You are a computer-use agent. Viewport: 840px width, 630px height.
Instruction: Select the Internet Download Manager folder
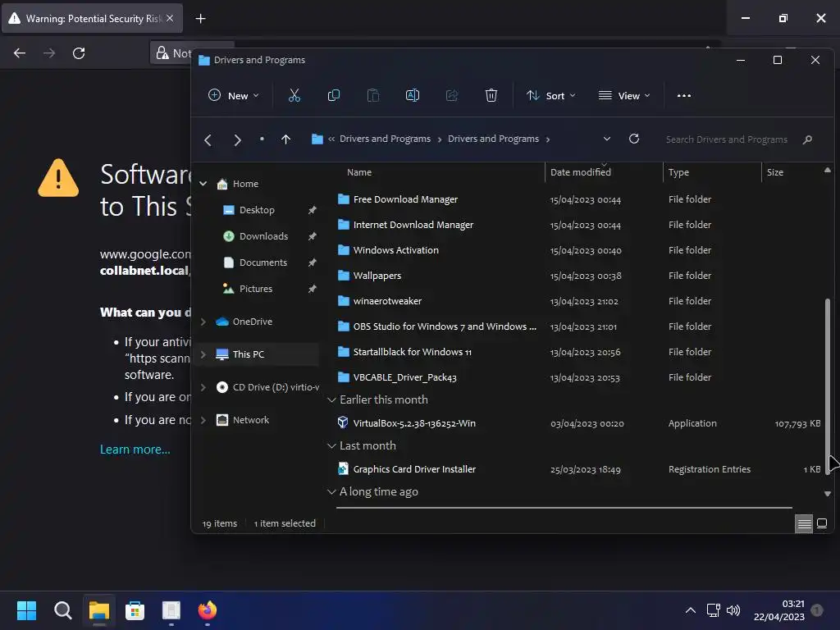(x=413, y=225)
